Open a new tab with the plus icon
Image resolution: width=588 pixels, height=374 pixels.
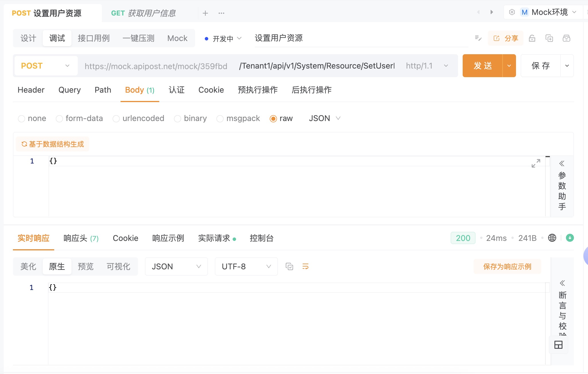click(205, 13)
